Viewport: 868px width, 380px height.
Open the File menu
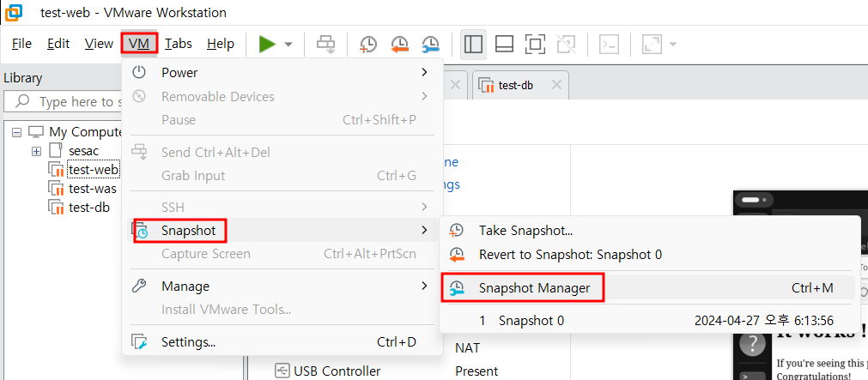pyautogui.click(x=21, y=43)
